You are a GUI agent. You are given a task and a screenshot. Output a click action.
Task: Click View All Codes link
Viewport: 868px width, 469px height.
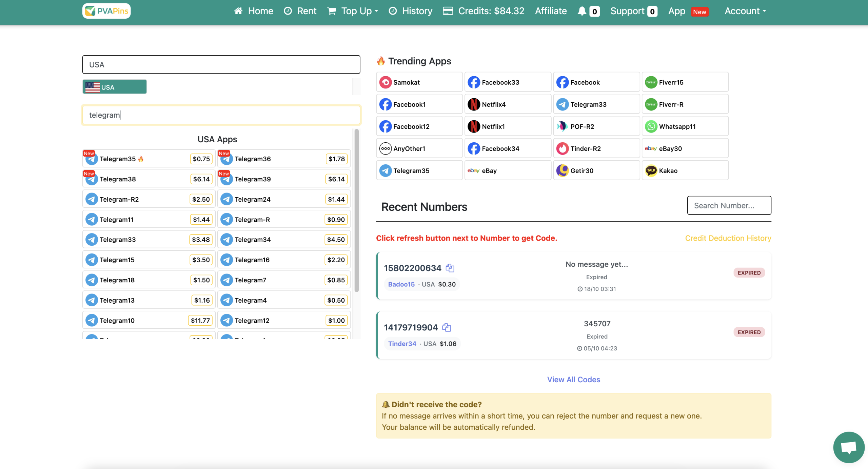(x=573, y=380)
